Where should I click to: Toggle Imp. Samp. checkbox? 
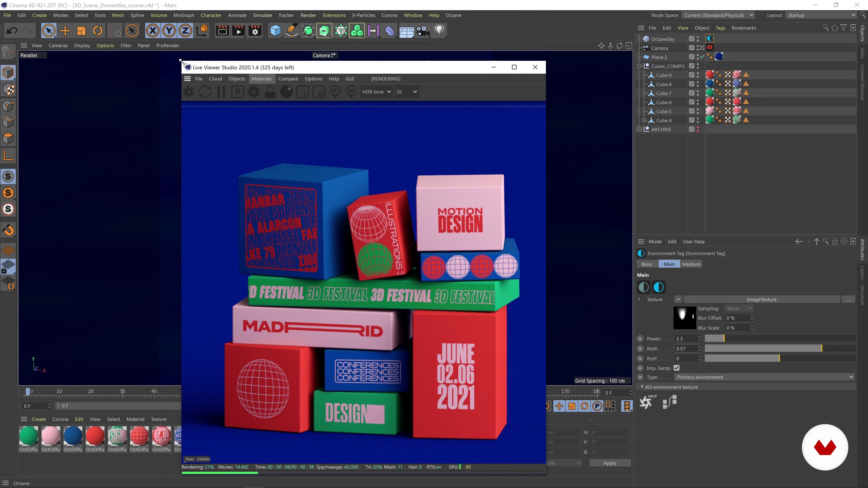(677, 368)
